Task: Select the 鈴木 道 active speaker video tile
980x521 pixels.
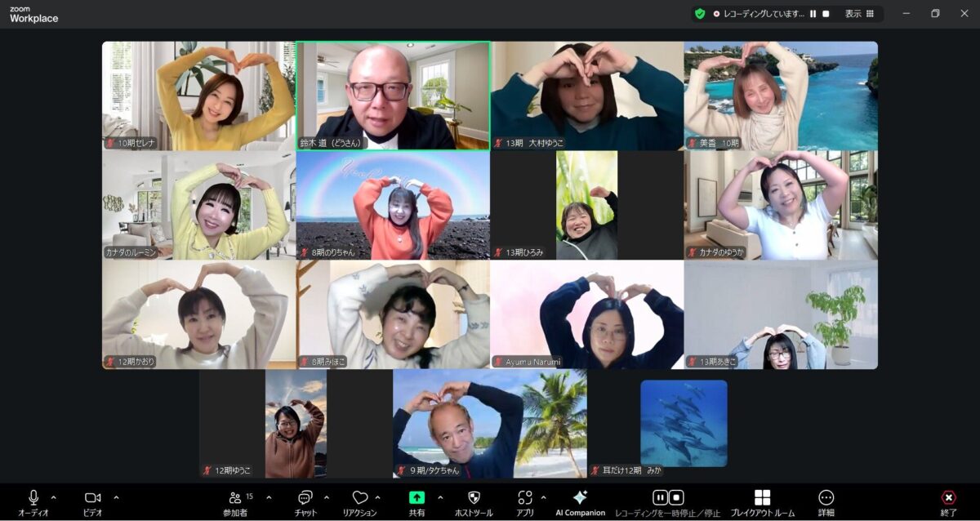Action: click(393, 96)
